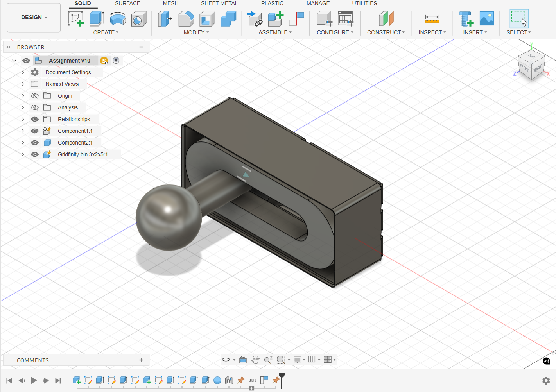Screen dimensions: 556x392
Task: Jump to timeline beginning
Action: click(9, 380)
